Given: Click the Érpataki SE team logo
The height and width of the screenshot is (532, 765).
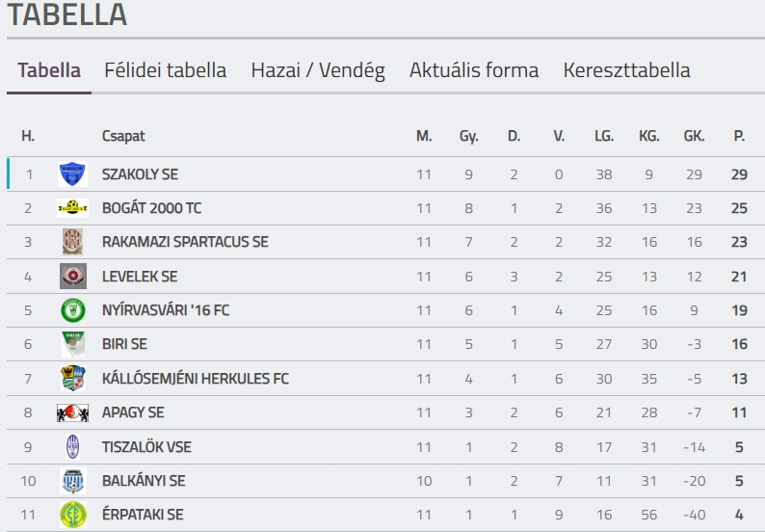Looking at the screenshot, I should (x=72, y=515).
